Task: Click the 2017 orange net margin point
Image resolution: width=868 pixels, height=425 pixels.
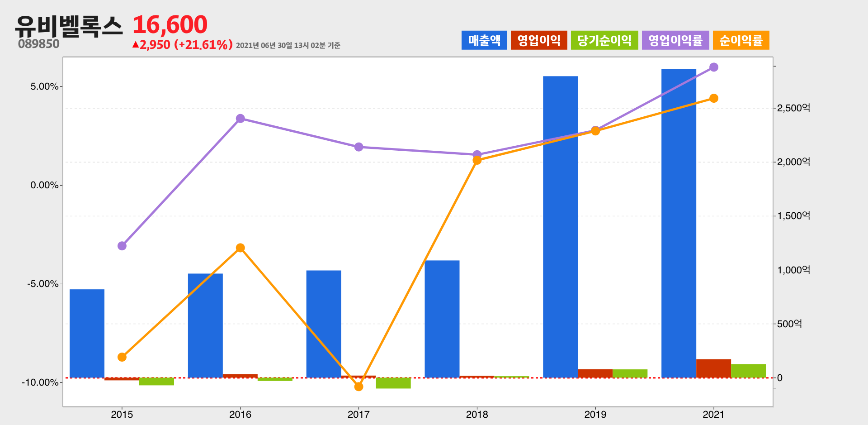Action: [359, 387]
